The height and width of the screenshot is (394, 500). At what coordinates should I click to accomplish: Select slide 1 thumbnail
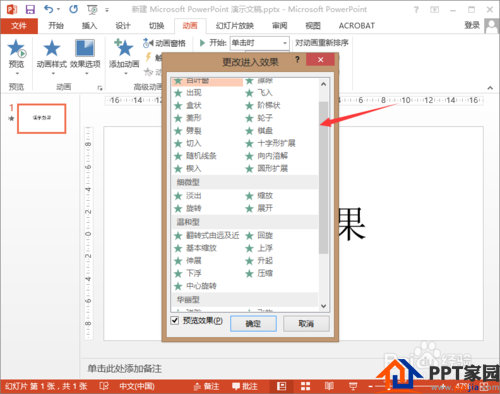pos(42,119)
